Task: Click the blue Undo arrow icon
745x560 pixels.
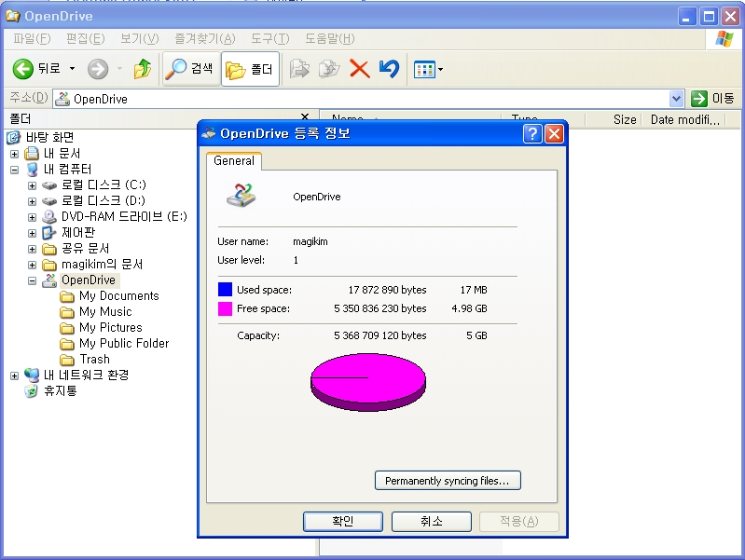Action: click(x=389, y=69)
